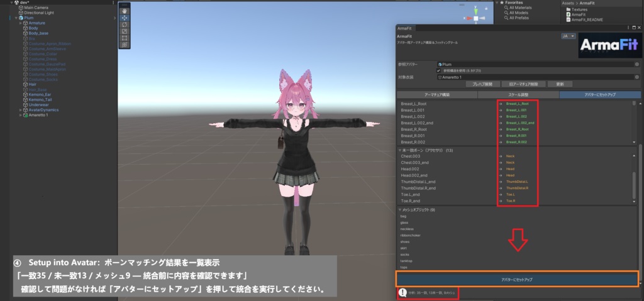Click the Textures folder icon in Assets
Viewport: 644px width, 301px height.
(569, 9)
